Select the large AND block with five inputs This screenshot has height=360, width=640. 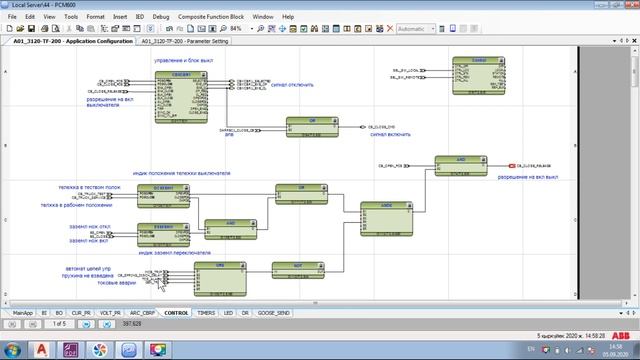click(x=386, y=219)
